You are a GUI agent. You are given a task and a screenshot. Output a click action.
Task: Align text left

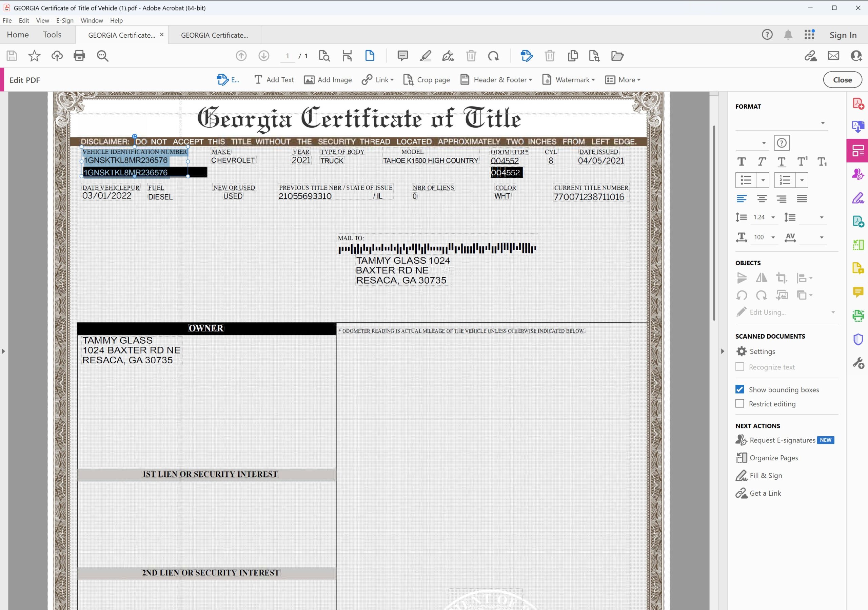[742, 198]
